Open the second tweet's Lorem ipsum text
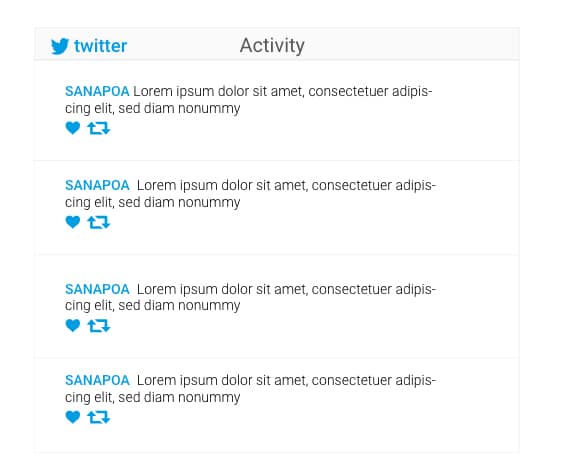The image size is (569, 468). coord(250,194)
